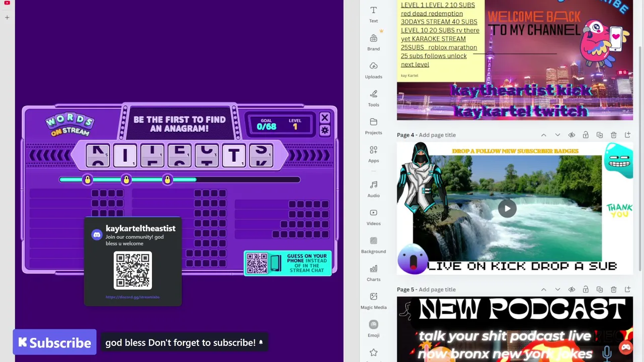Select the yellow stream goals note
Screen dimensions: 644x362
pos(440,40)
